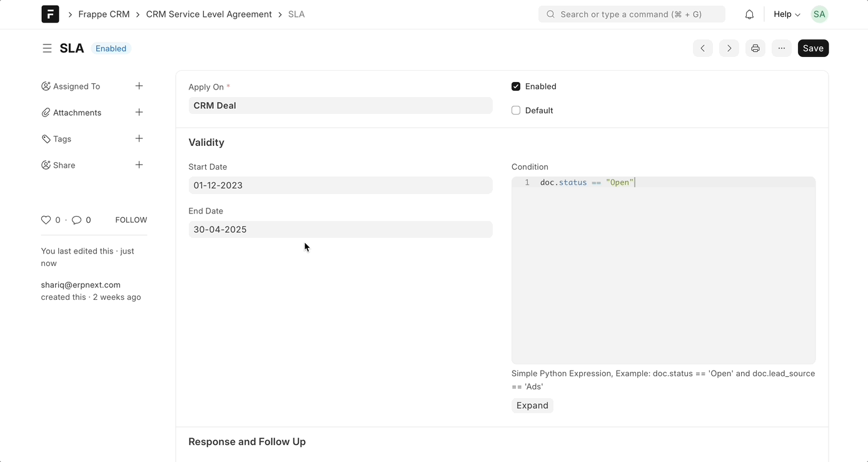Open the Help dropdown menu

click(787, 14)
